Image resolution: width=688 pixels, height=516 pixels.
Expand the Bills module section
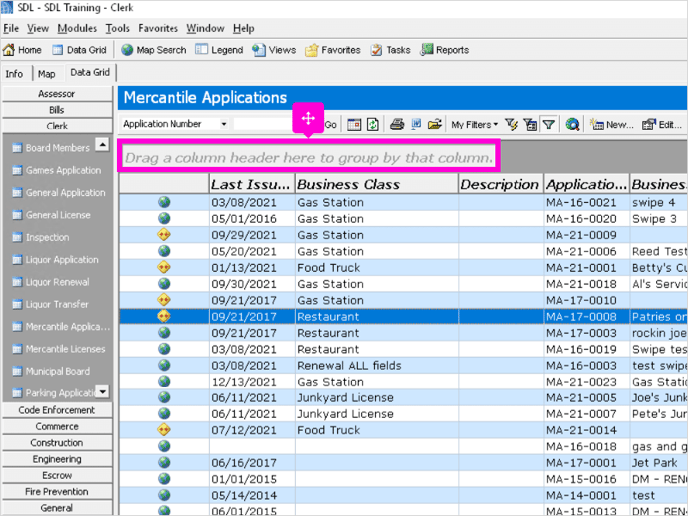57,110
